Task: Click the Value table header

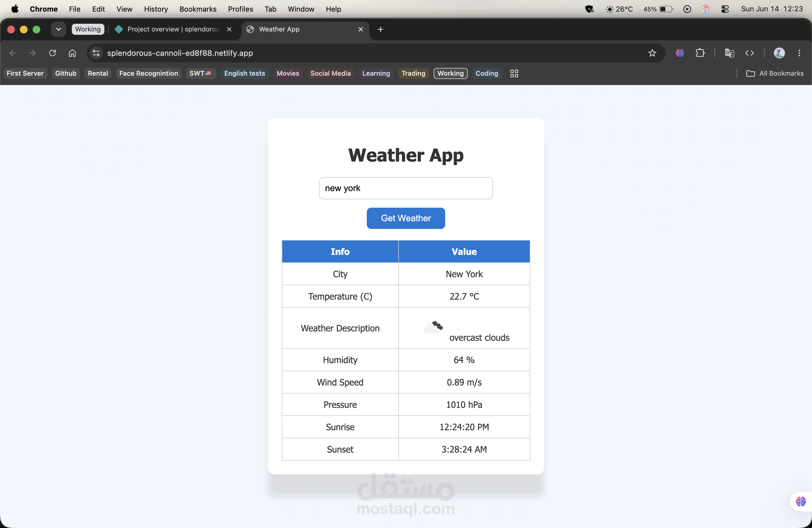Action: click(464, 252)
